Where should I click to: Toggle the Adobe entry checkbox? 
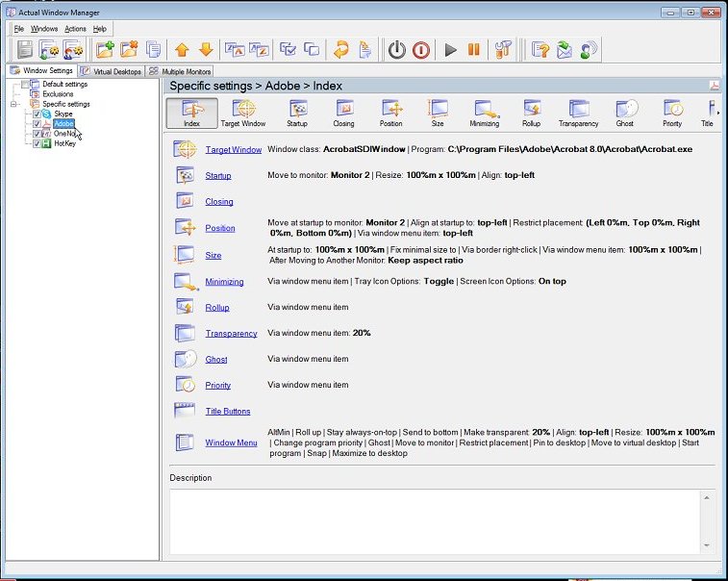point(37,124)
